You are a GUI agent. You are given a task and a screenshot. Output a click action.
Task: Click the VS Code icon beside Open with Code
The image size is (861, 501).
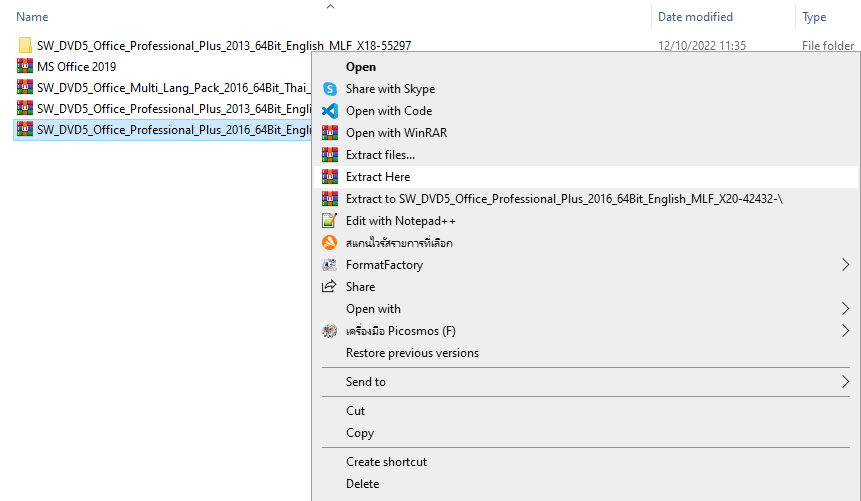(329, 110)
